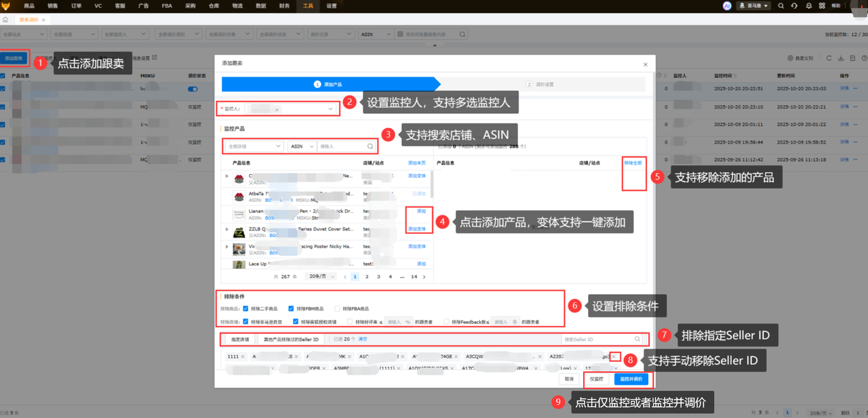868x418 pixels.
Task: Click the product search magnifier in the dialog
Action: pos(370,146)
